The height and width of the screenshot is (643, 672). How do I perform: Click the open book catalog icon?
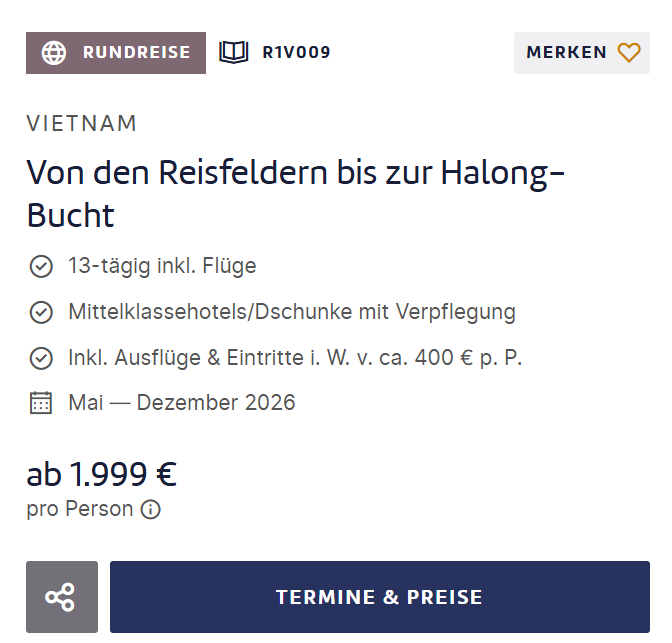pyautogui.click(x=234, y=52)
